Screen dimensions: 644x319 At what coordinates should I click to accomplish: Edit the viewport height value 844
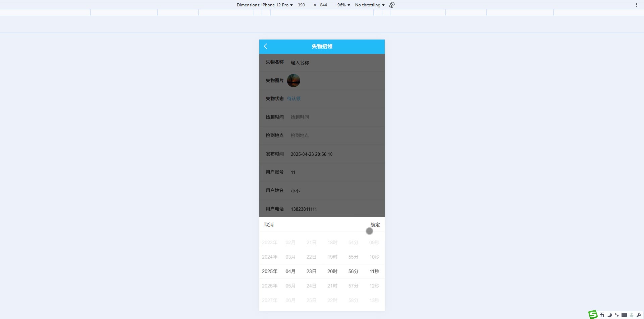tap(323, 5)
